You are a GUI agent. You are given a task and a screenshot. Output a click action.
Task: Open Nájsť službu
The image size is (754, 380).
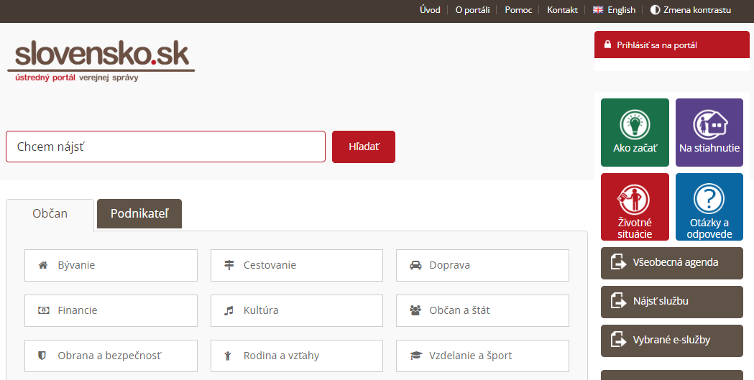click(672, 302)
